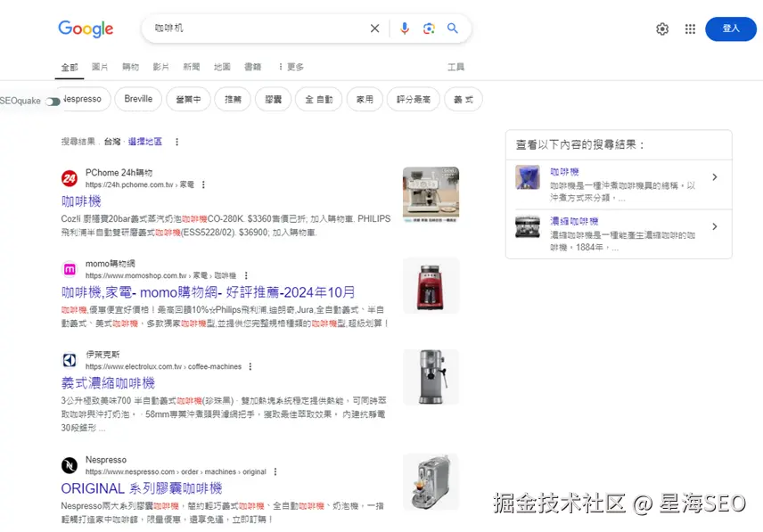763x532 pixels.
Task: Click the PChome 24h favicon
Action: point(70,178)
